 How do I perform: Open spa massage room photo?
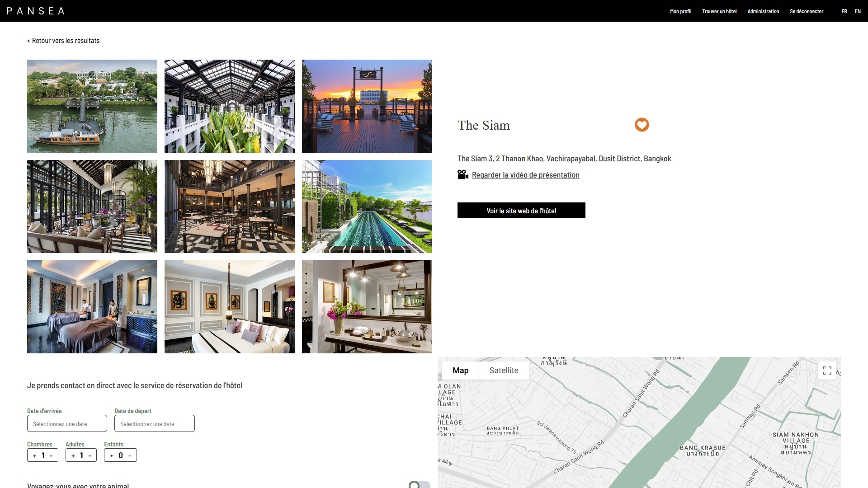click(x=92, y=307)
